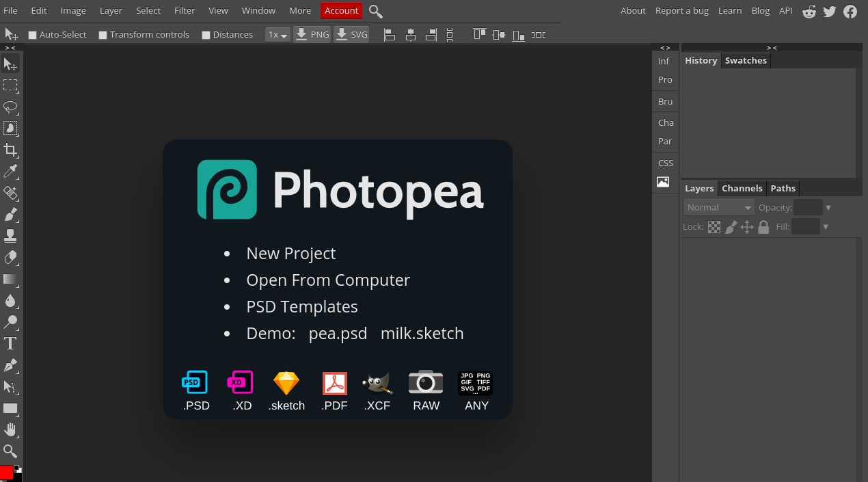
Task: Click the search magnifier icon in menu bar
Action: [x=375, y=11]
